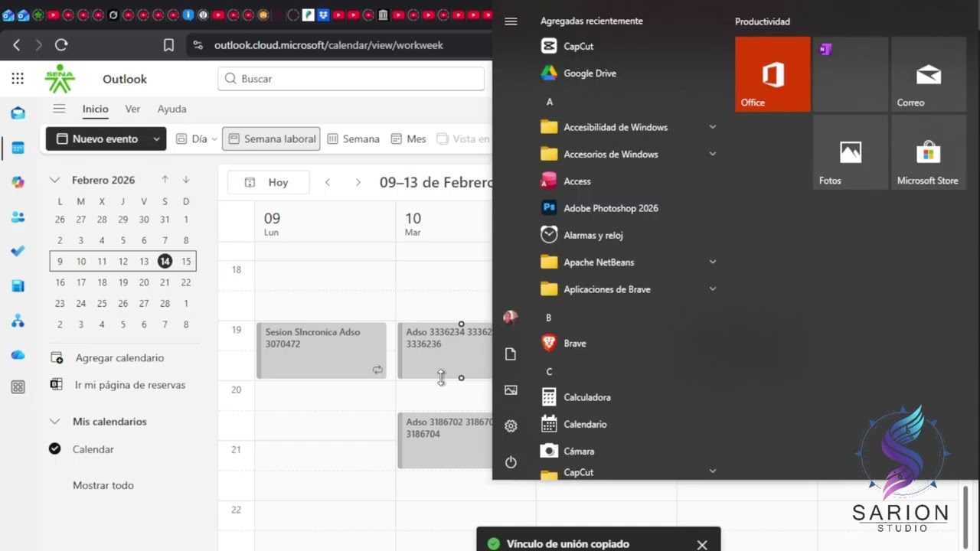This screenshot has width=980, height=551.
Task: Open the Fotos tile
Action: pos(851,152)
